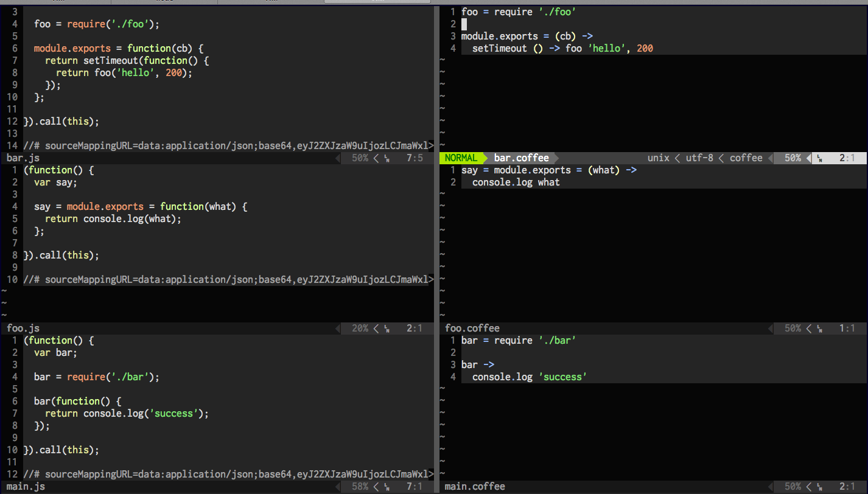Click the vertical split divider between the panes
Screen dimensions: 868x494
tap(436, 243)
